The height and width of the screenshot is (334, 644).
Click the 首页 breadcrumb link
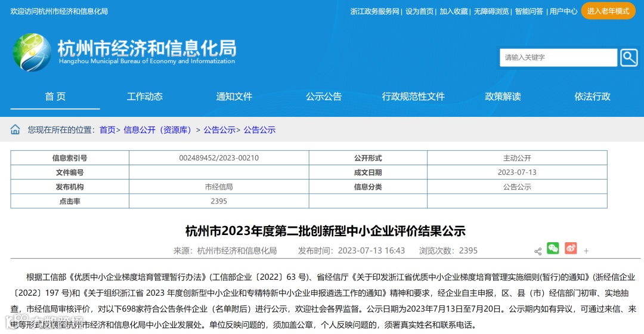click(107, 130)
